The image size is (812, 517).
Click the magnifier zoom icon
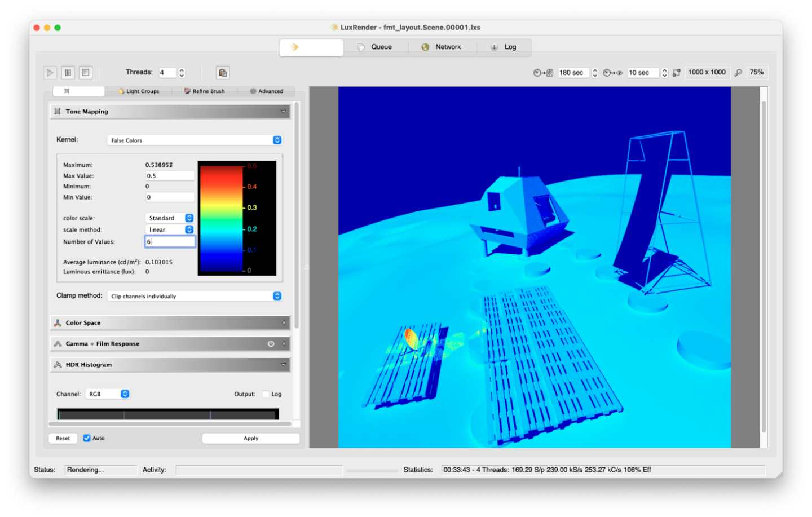738,73
